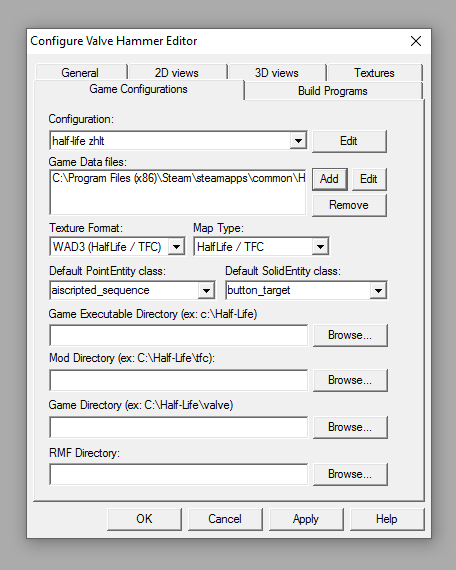Cancel the configuration dialog
The image size is (456, 570).
(x=225, y=519)
